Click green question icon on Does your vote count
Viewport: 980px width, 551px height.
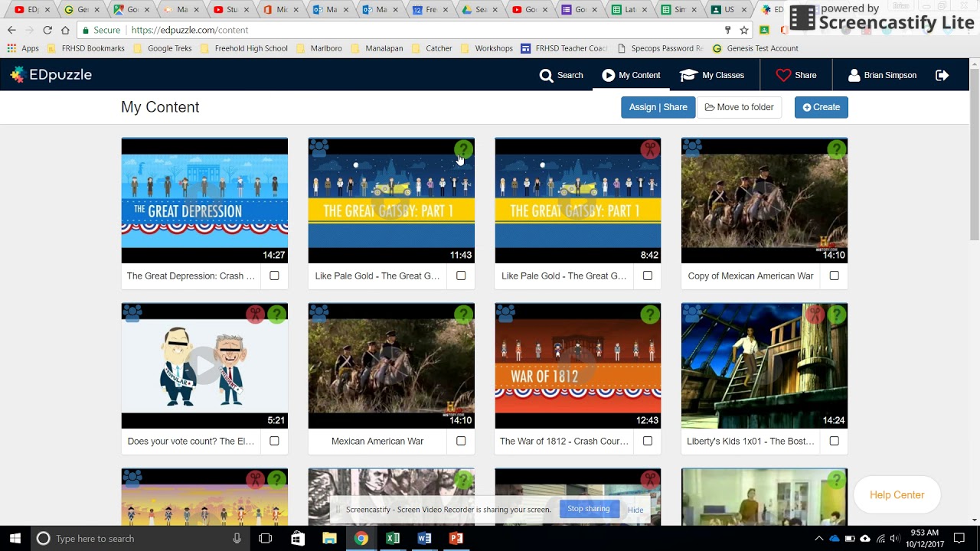tap(276, 315)
